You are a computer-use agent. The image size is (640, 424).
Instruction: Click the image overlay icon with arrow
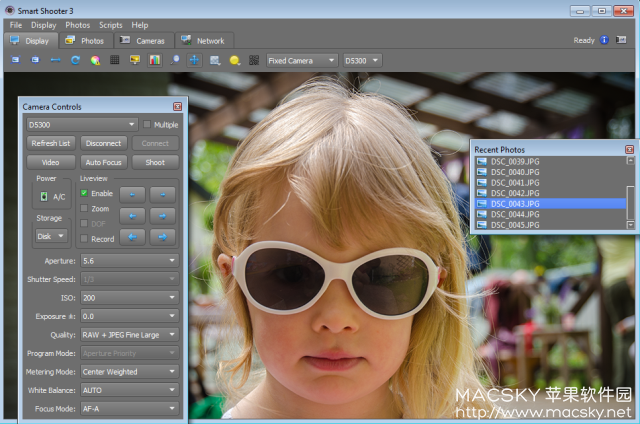pyautogui.click(x=215, y=60)
